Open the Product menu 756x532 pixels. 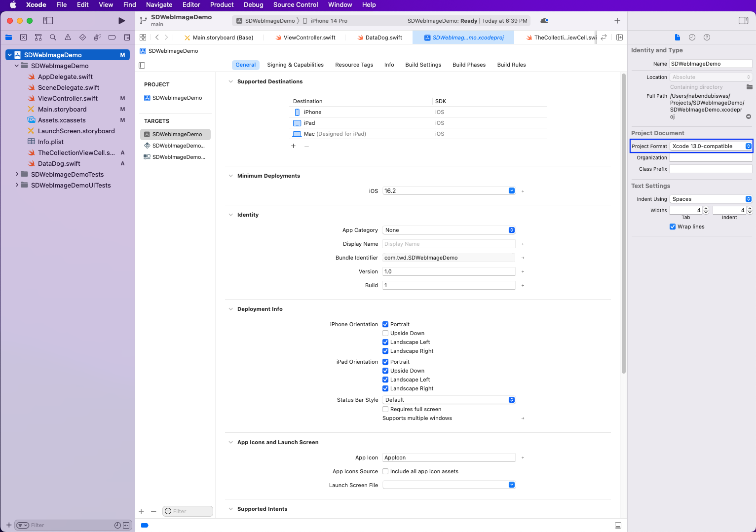(222, 4)
